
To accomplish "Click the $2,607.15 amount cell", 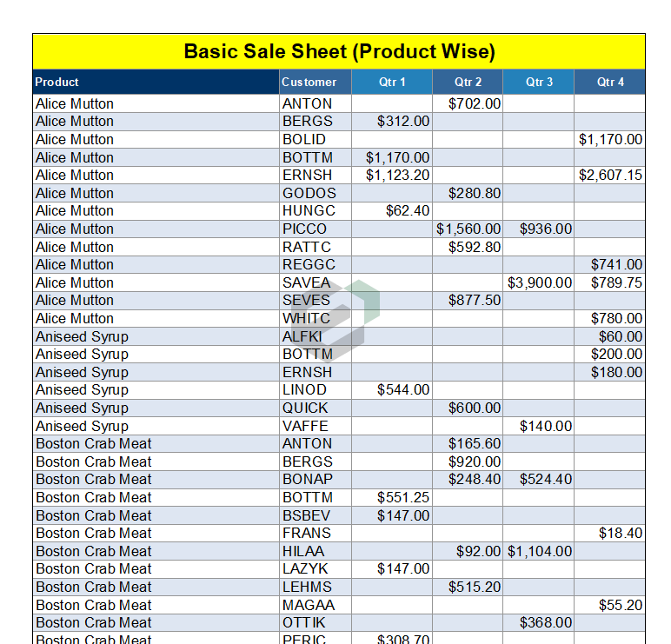I will [x=611, y=175].
